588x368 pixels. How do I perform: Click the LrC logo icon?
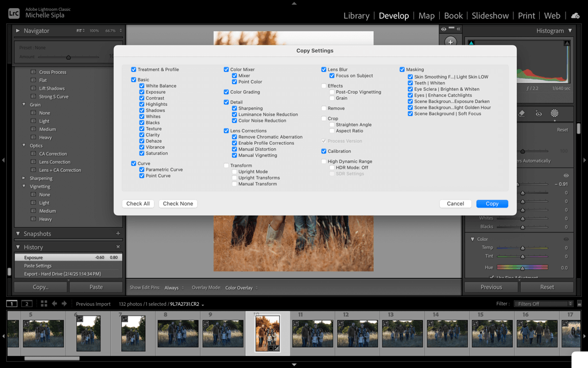(x=13, y=11)
